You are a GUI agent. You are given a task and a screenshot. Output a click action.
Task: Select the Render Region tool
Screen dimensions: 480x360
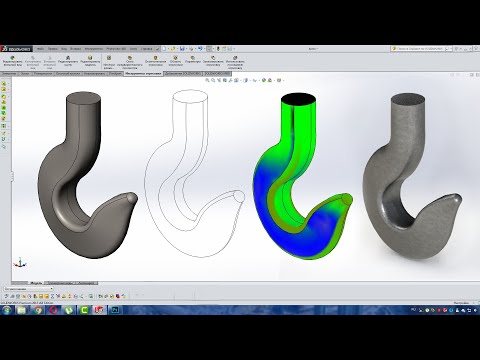175,61
